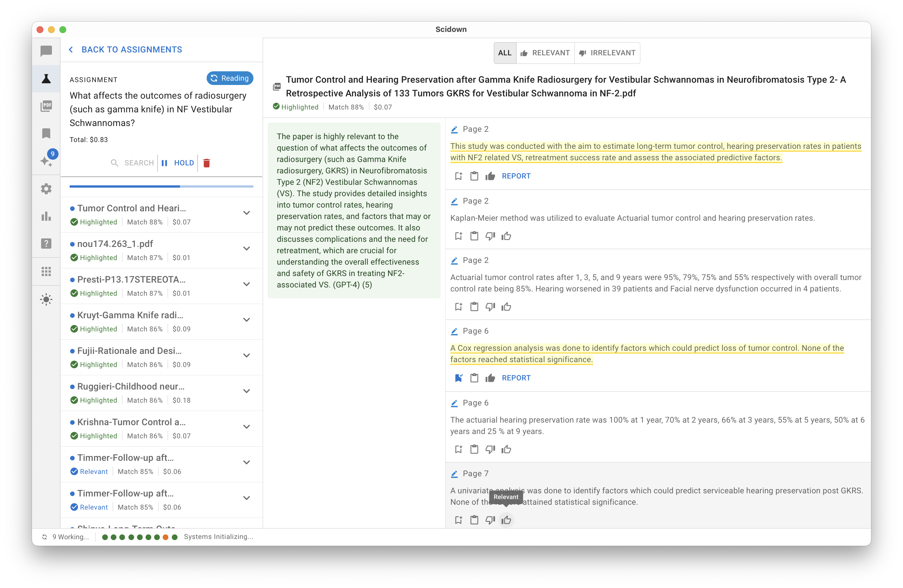
Task: Copy the Actuarial tumor control rates excerpt
Action: [474, 307]
